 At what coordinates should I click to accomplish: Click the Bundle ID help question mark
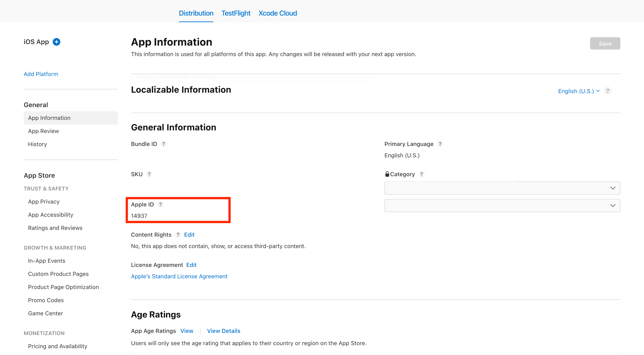[163, 144]
